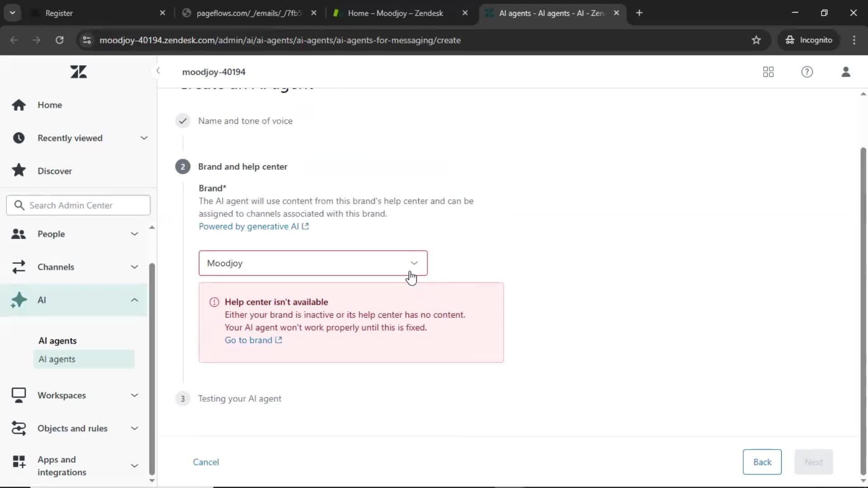Open the Go to brand link
868x488 pixels.
[x=249, y=340]
